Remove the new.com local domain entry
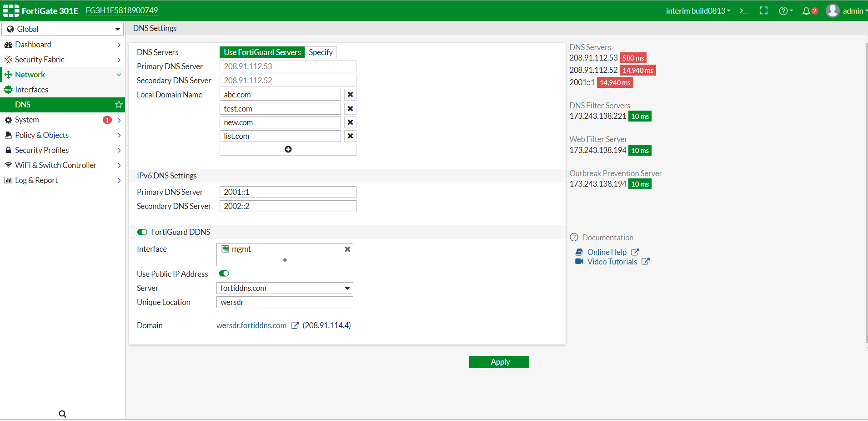The width and height of the screenshot is (868, 421). [x=350, y=122]
